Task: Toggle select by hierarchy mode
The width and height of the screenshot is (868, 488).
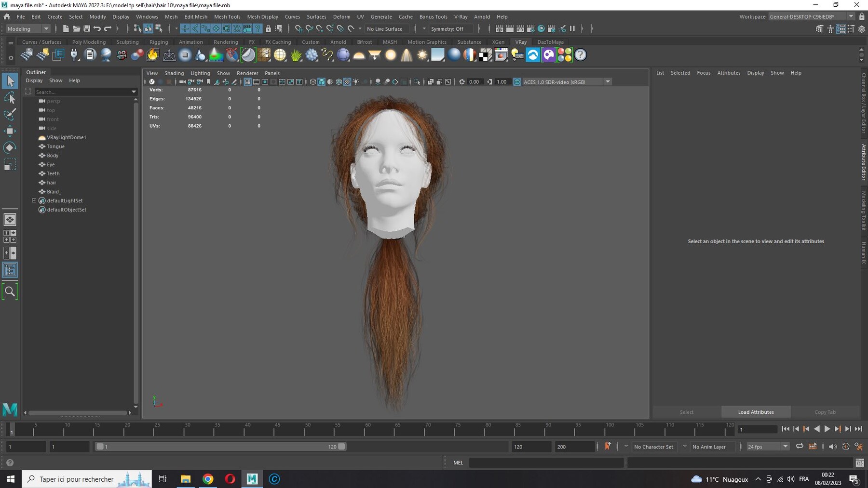Action: coord(137,29)
